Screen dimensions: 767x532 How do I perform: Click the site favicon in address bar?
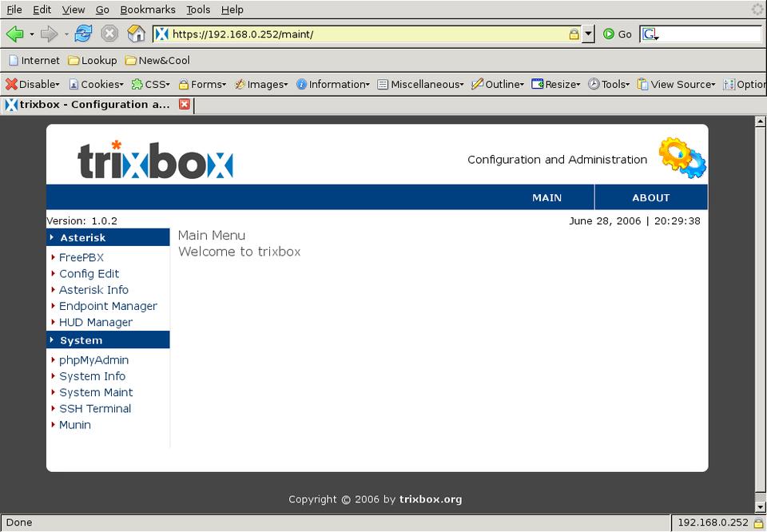tap(162, 34)
